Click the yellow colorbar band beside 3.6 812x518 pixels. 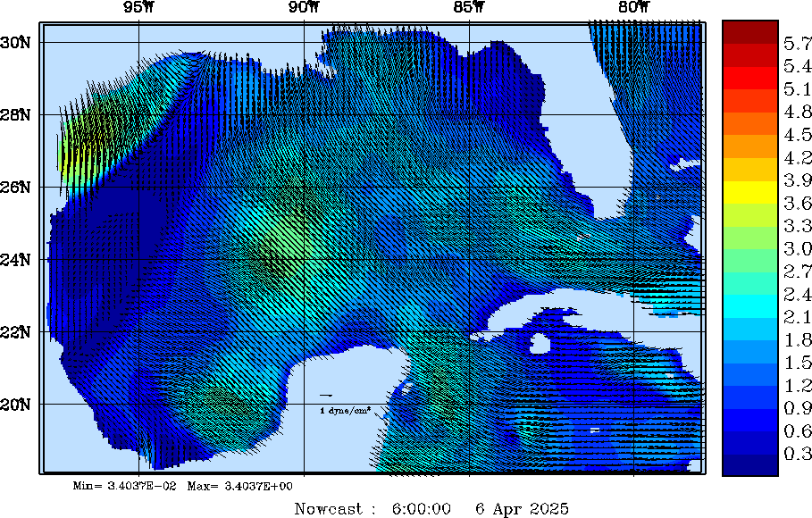coord(750,192)
